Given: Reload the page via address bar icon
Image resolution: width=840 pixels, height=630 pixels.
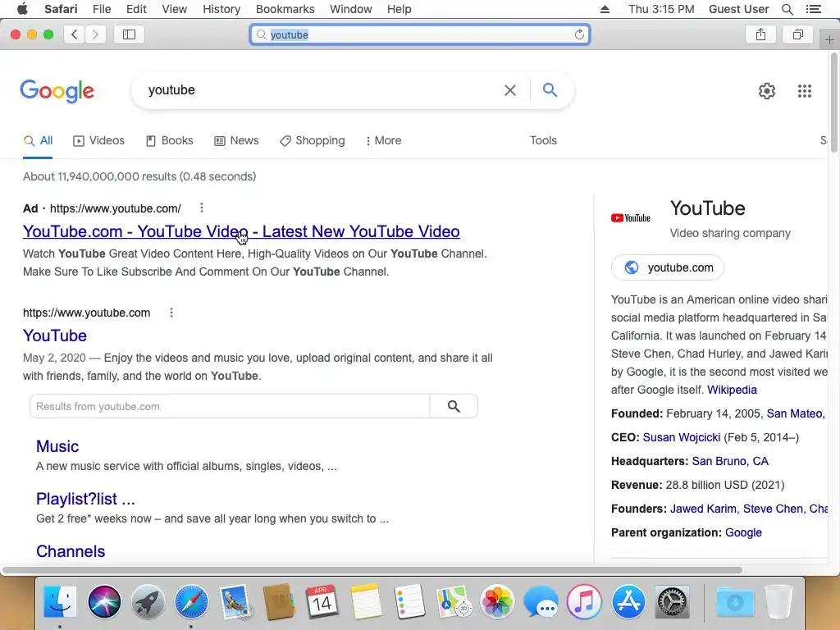Looking at the screenshot, I should coord(579,34).
